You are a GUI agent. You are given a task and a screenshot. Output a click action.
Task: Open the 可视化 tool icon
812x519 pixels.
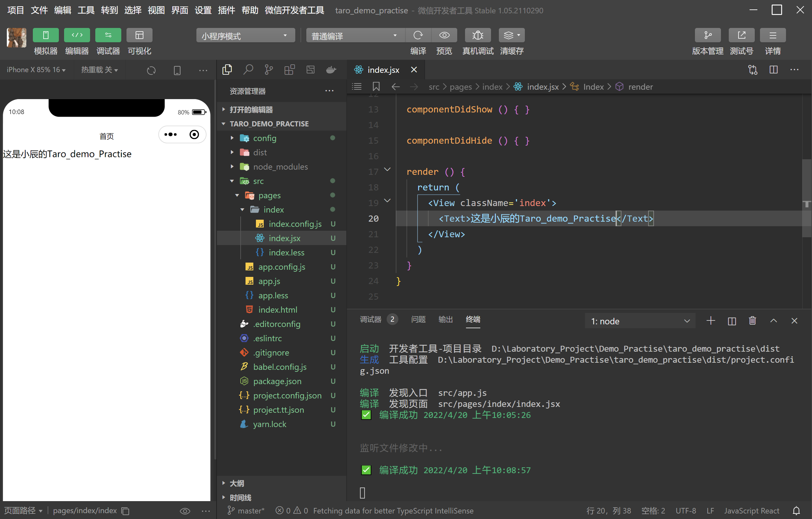click(x=139, y=35)
